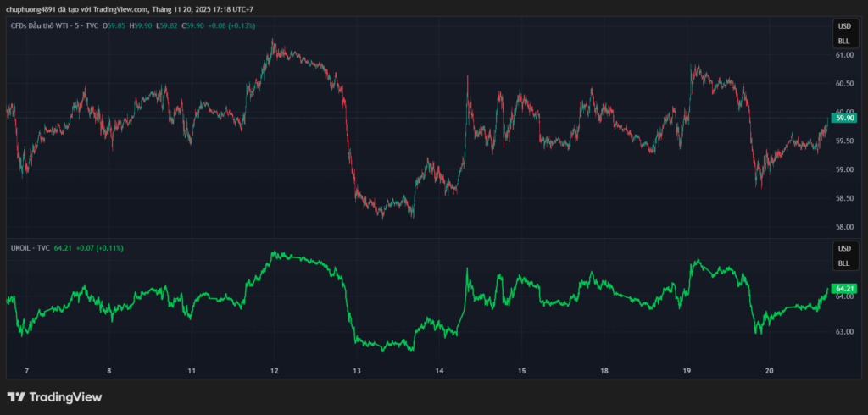Viewport: 868px width, 415px height.
Task: Click the TradingView logo icon
Action: pyautogui.click(x=15, y=396)
